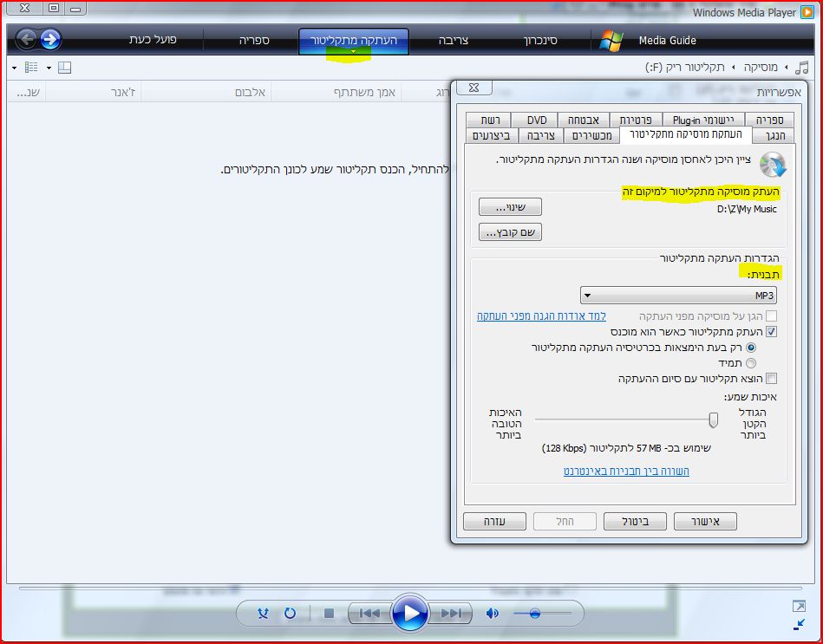Click the CD rip icon in Options dialog
The image size is (823, 644).
click(x=773, y=165)
